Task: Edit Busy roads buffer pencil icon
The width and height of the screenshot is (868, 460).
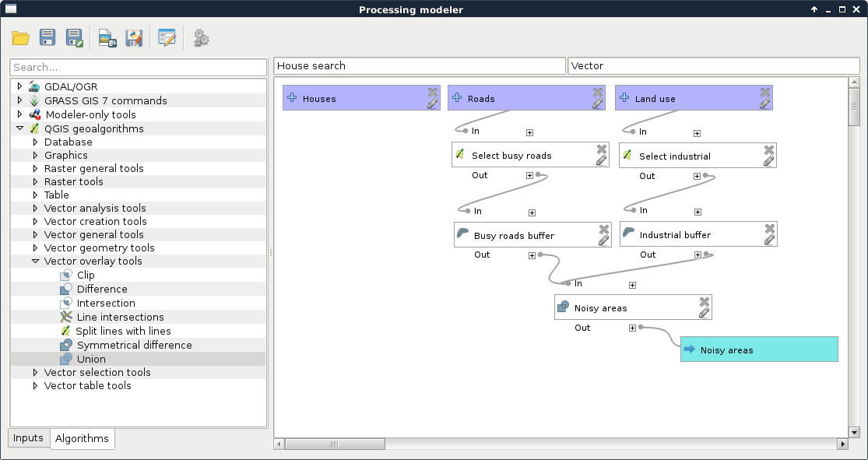Action: click(603, 241)
